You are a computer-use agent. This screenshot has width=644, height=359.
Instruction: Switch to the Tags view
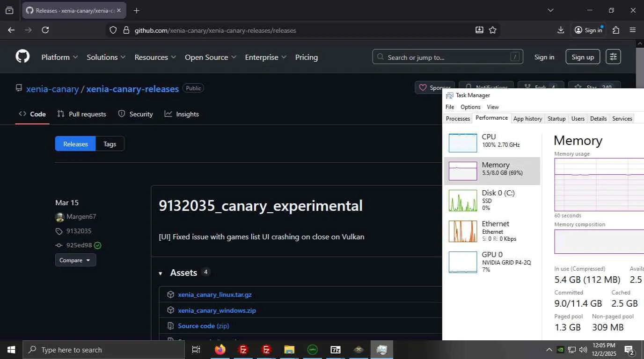coord(110,144)
